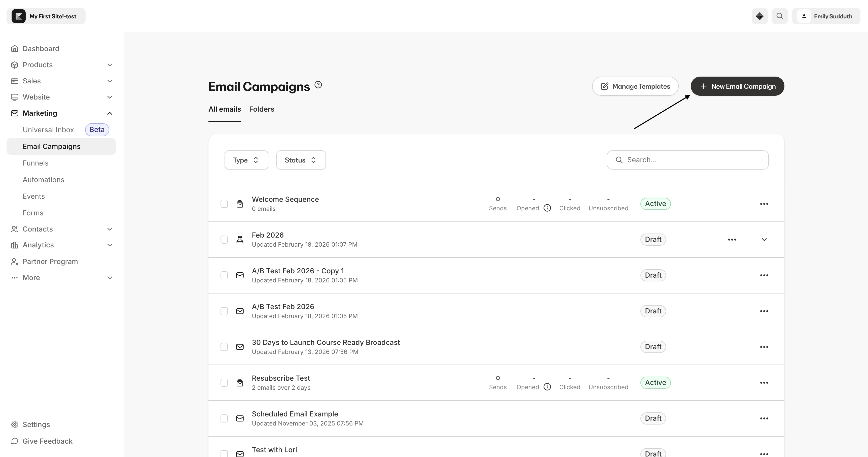Click the diamond icon in the top bar
This screenshot has height=457, width=868.
point(760,16)
